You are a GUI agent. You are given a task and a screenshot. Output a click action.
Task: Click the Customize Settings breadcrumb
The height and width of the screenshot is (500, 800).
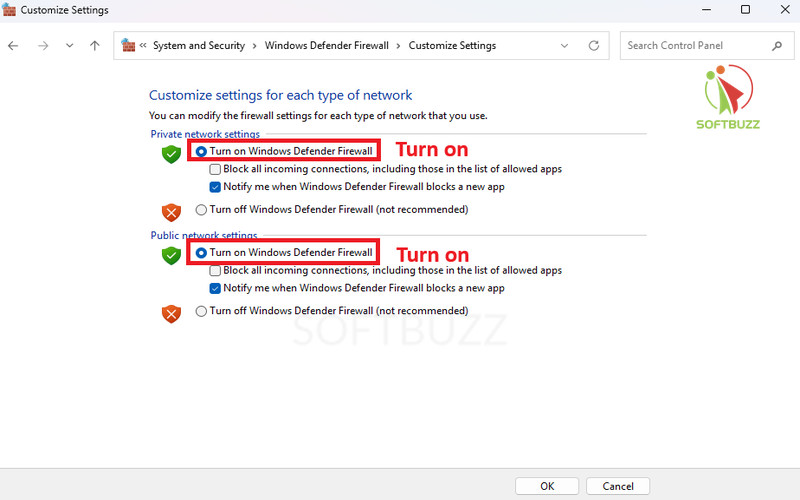tap(452, 46)
